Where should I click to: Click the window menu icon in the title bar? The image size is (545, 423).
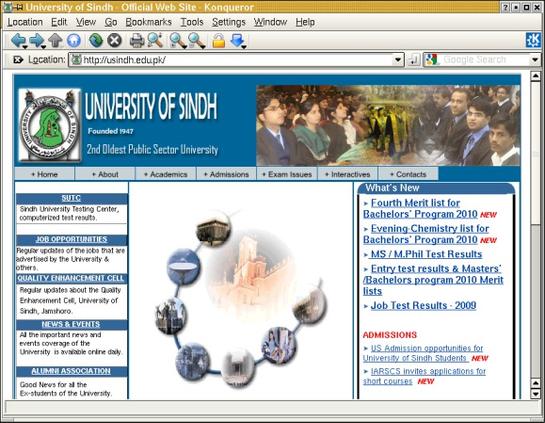click(x=8, y=7)
